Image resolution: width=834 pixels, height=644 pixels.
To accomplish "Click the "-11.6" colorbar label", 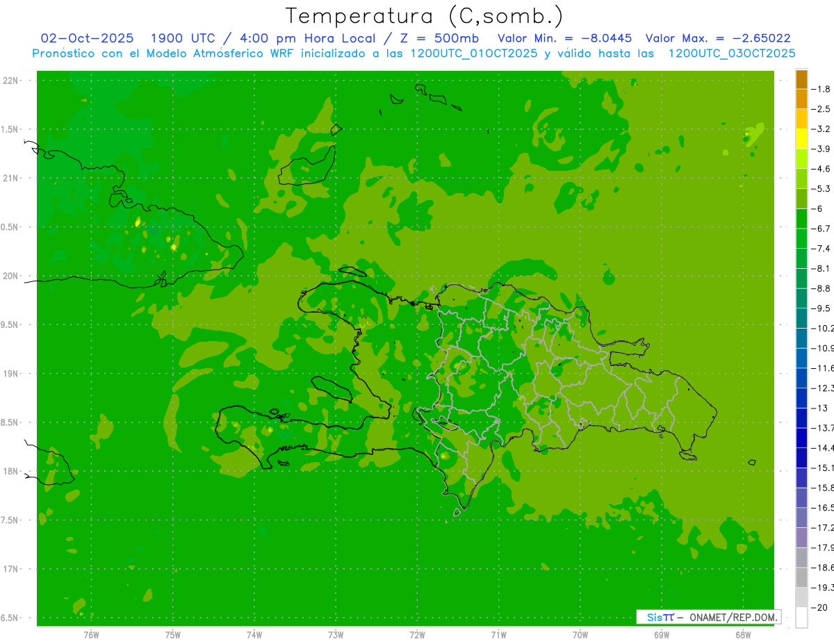I will point(822,368).
